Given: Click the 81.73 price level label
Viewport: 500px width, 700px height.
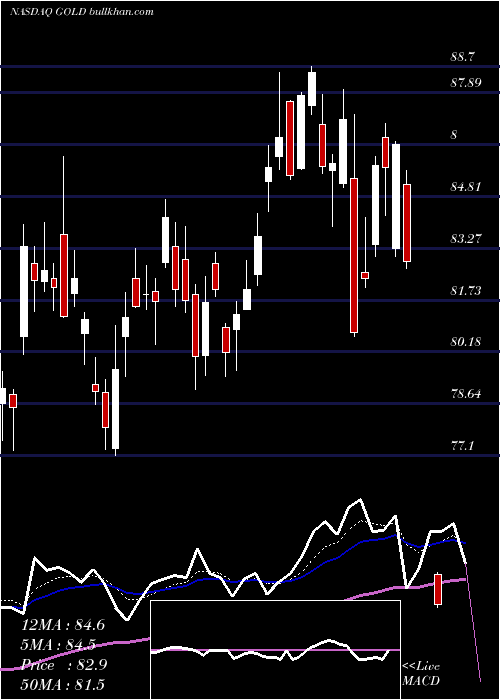Looking at the screenshot, I should point(466,291).
